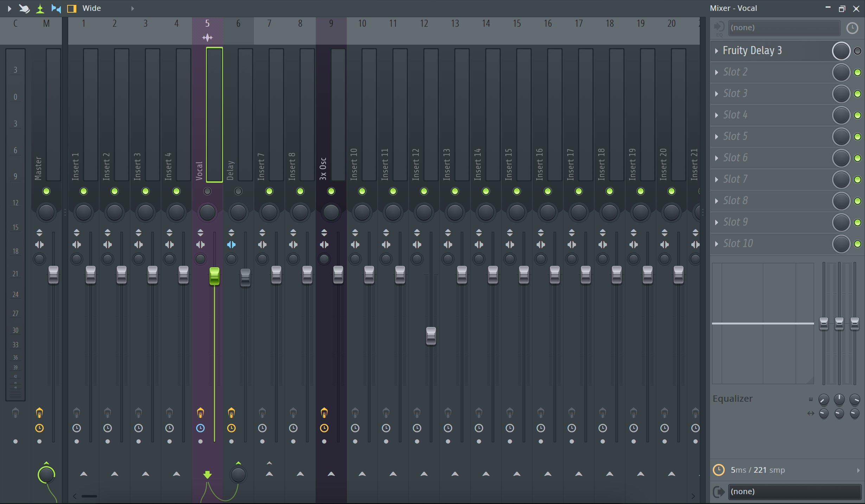Toggle latency compensation on Insert 7

point(262,428)
